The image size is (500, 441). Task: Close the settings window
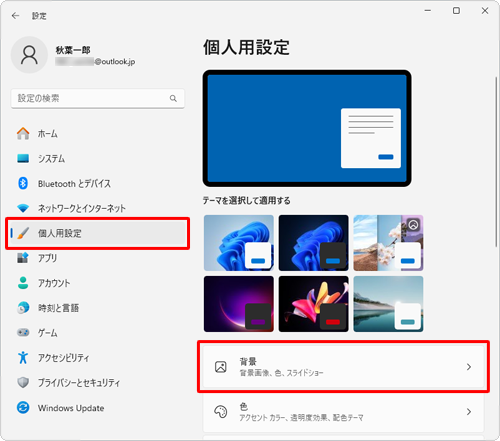tap(485, 11)
